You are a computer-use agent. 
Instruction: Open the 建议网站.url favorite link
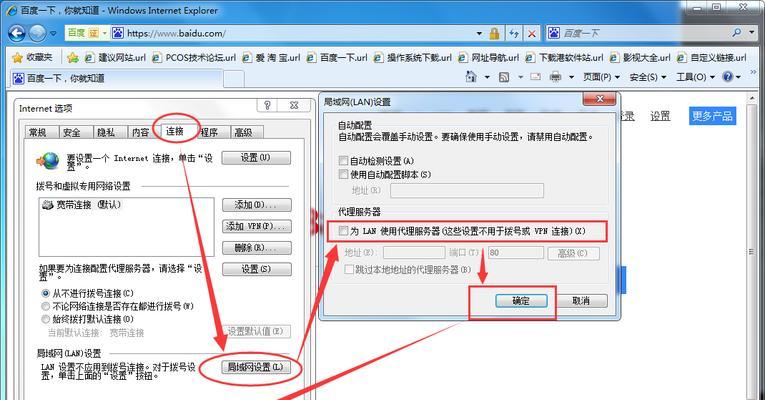[x=115, y=58]
